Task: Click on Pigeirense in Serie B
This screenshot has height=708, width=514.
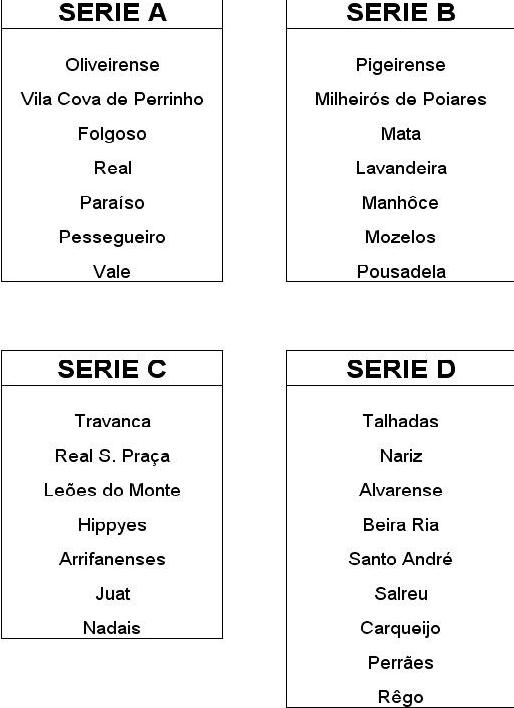Action: click(401, 65)
